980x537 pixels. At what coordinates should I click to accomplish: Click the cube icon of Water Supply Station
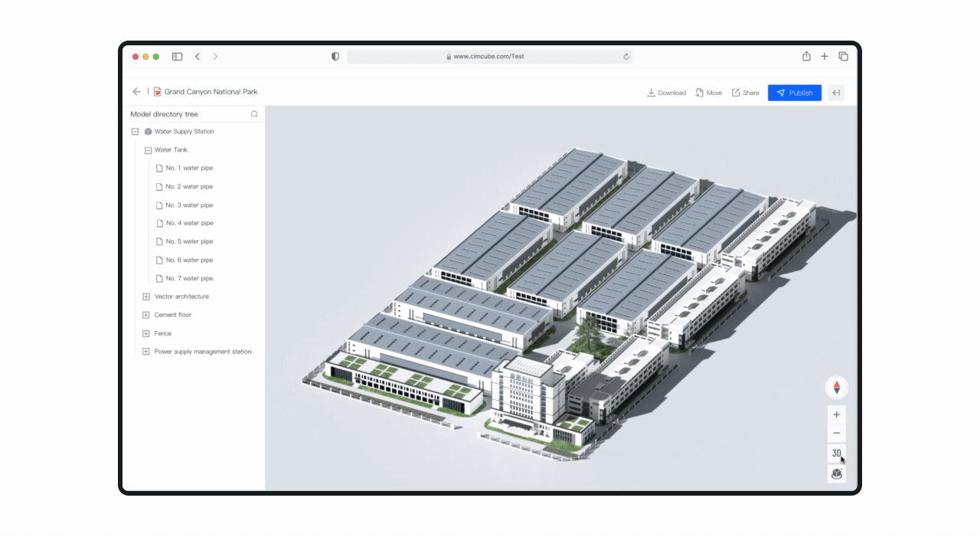149,132
